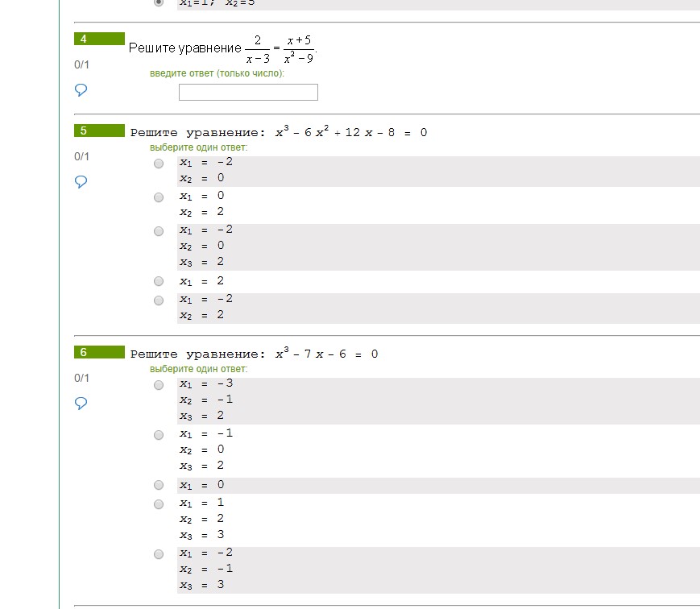The width and height of the screenshot is (700, 609).
Task: Click the comment bubble icon for question 4
Action: [81, 89]
